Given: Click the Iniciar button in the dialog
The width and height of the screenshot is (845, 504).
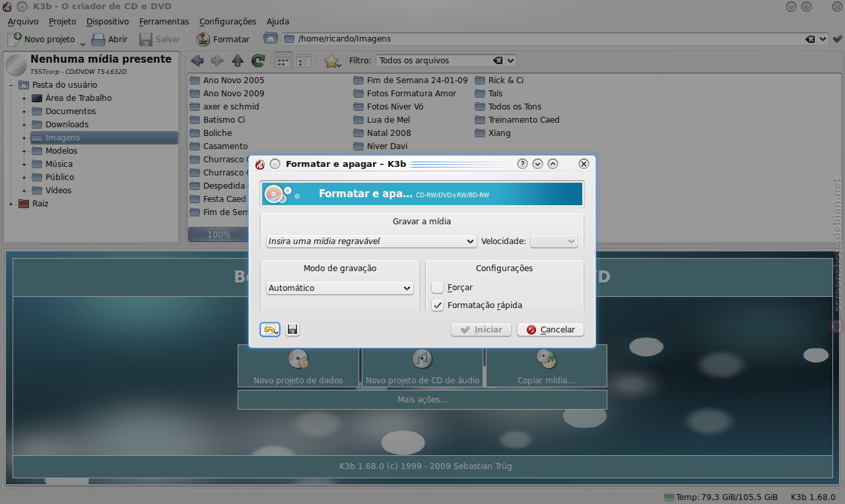Looking at the screenshot, I should [481, 330].
